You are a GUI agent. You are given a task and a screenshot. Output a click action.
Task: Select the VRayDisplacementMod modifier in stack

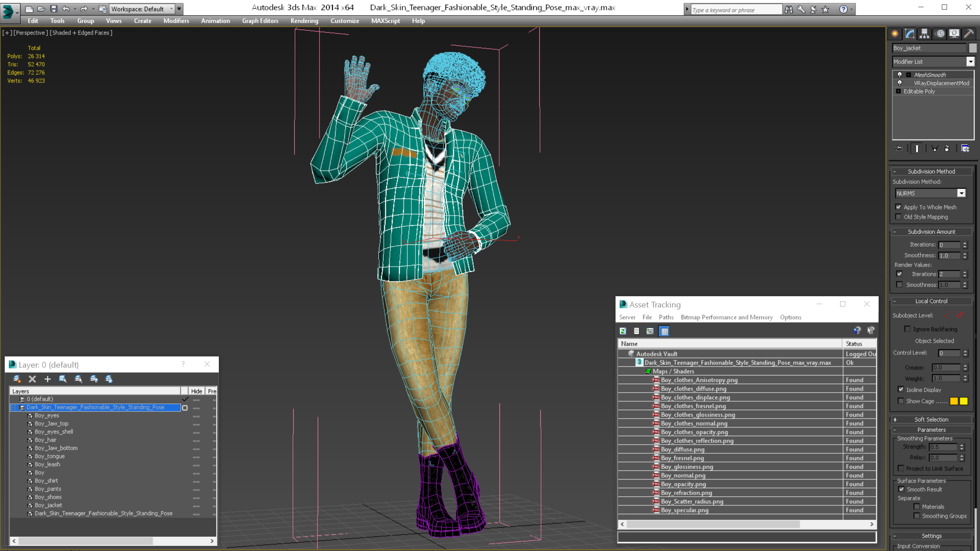click(x=942, y=83)
